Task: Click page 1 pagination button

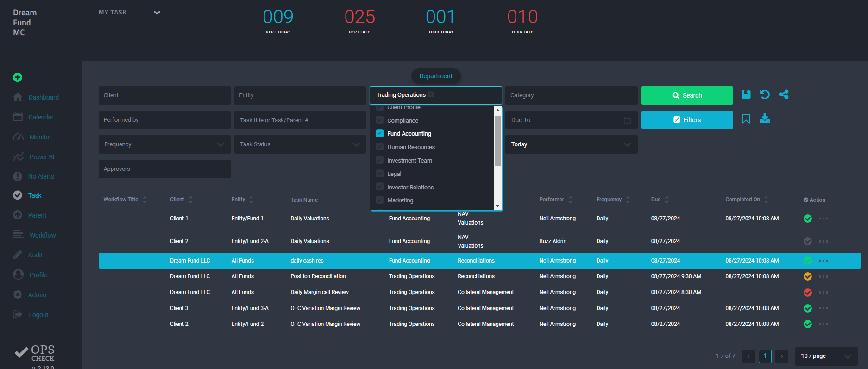Action: (x=765, y=356)
